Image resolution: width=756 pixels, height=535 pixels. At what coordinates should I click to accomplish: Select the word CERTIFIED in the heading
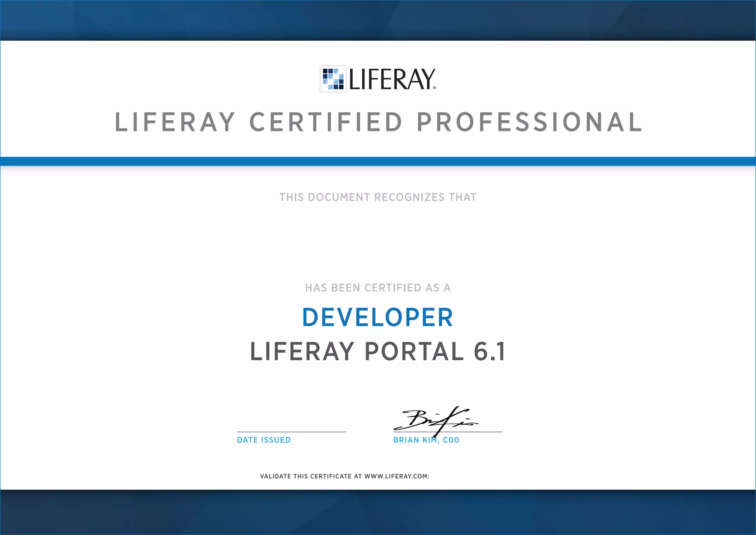point(326,122)
